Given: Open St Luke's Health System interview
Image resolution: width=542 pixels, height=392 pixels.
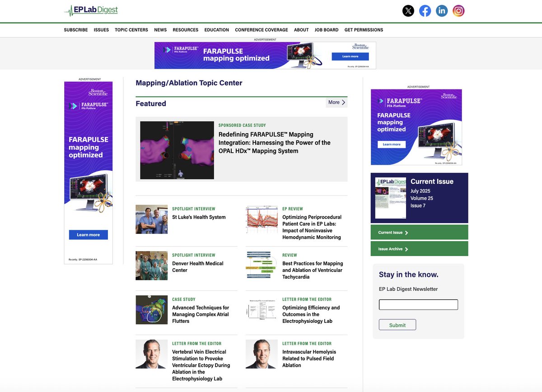Looking at the screenshot, I should click(199, 217).
